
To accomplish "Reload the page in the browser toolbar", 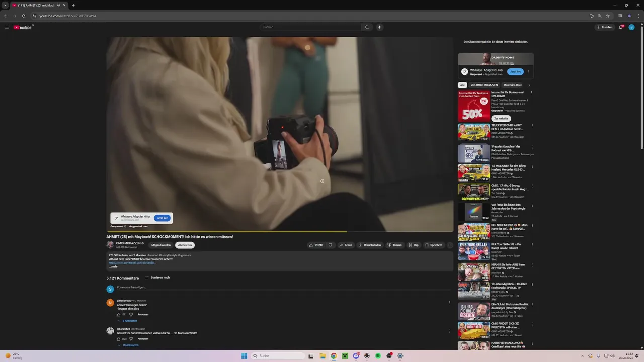I will 24,16.
